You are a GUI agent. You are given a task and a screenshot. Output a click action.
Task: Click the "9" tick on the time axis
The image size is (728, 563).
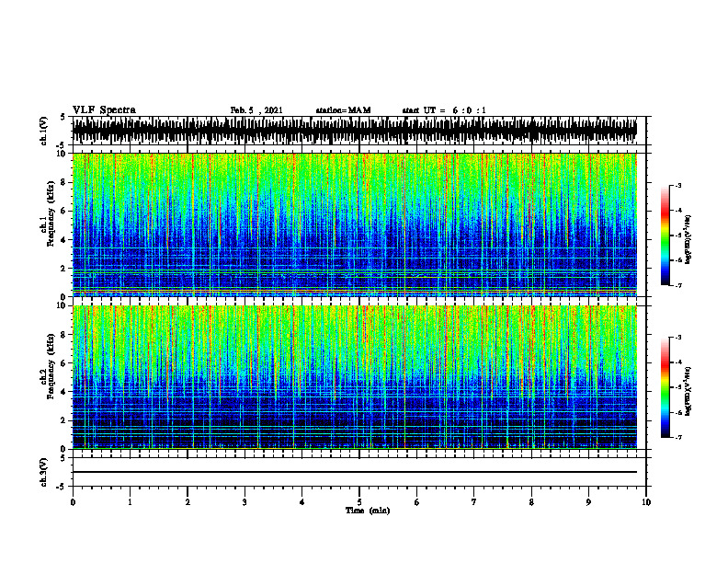(588, 502)
